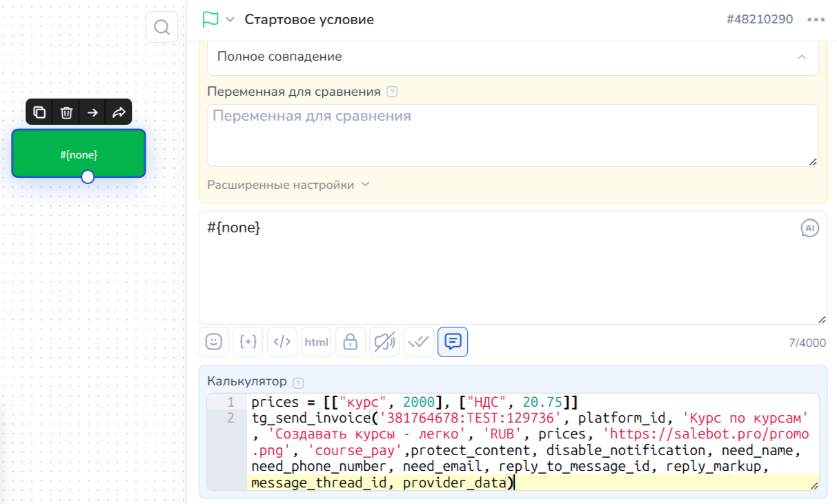Open the three-dots menu next to #48210290
The height and width of the screenshot is (504, 837).
click(x=816, y=19)
